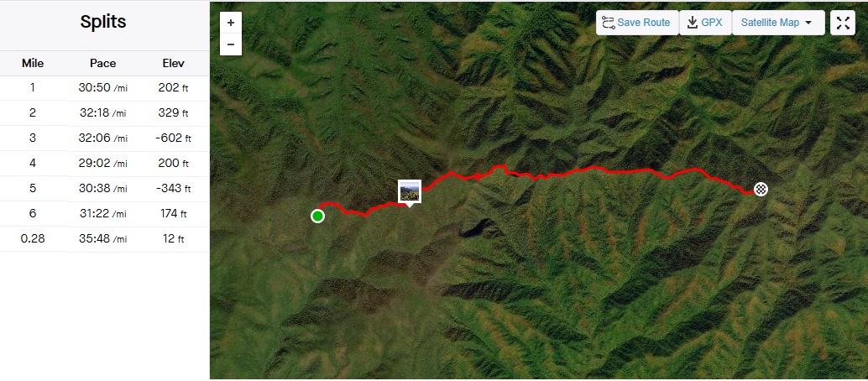Image resolution: width=868 pixels, height=381 pixels.
Task: Select the mile 3 split row
Action: [105, 138]
